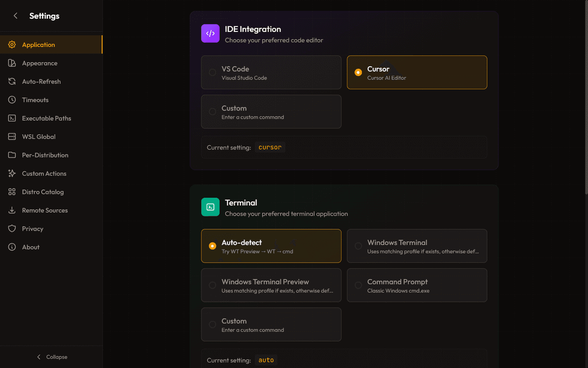Select the Appearance settings icon
Image resolution: width=588 pixels, height=368 pixels.
coord(12,63)
